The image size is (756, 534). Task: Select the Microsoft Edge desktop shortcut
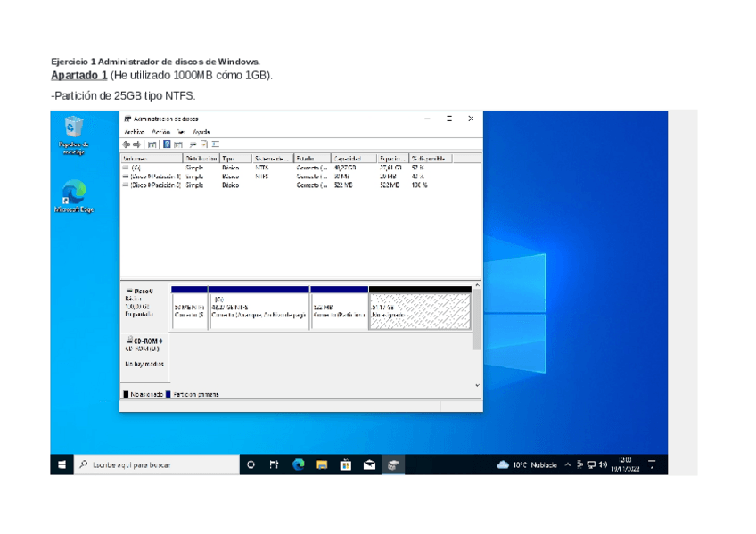click(x=73, y=193)
